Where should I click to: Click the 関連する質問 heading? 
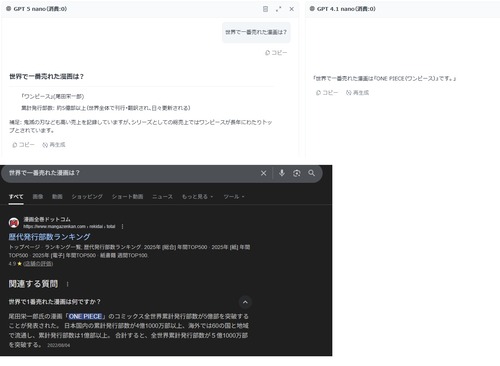pos(33,284)
